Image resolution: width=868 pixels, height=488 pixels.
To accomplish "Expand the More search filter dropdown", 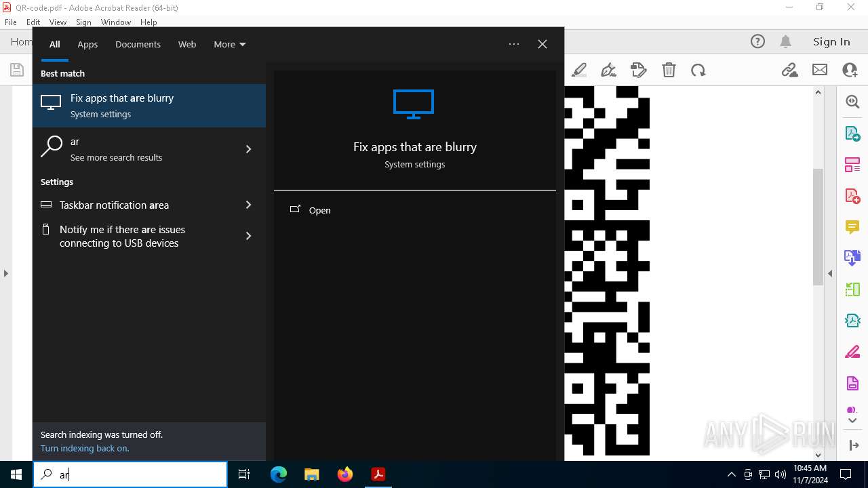I will [x=229, y=44].
